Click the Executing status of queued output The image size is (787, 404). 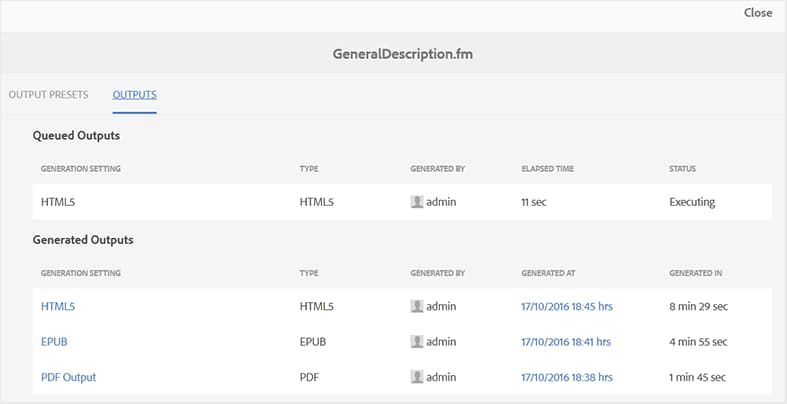[692, 202]
